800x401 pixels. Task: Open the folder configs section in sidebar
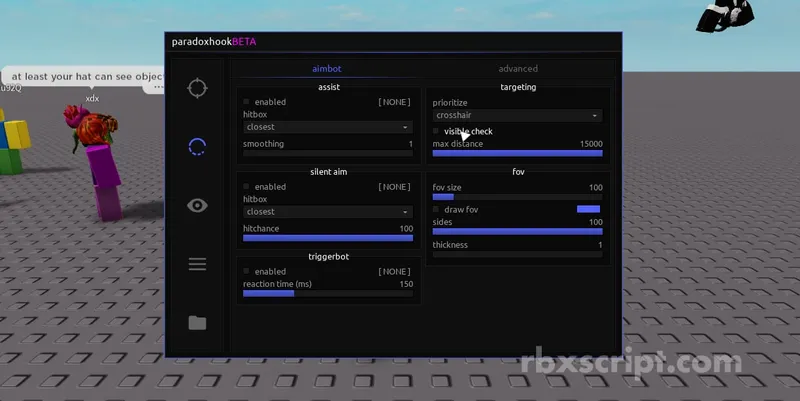click(197, 323)
